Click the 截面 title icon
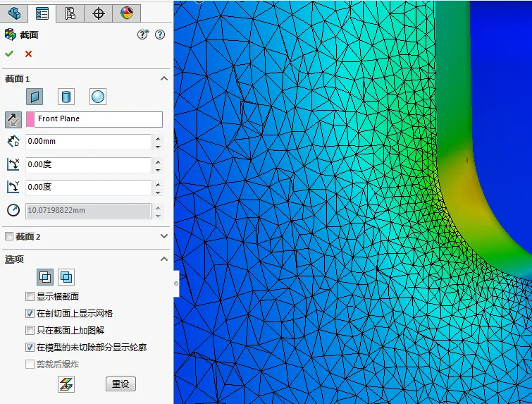The width and height of the screenshot is (532, 404). (x=10, y=35)
